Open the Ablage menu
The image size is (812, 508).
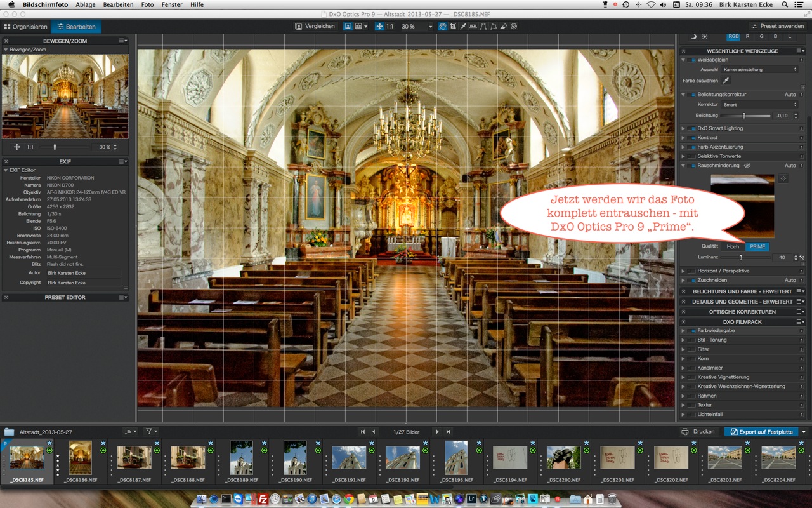click(86, 4)
